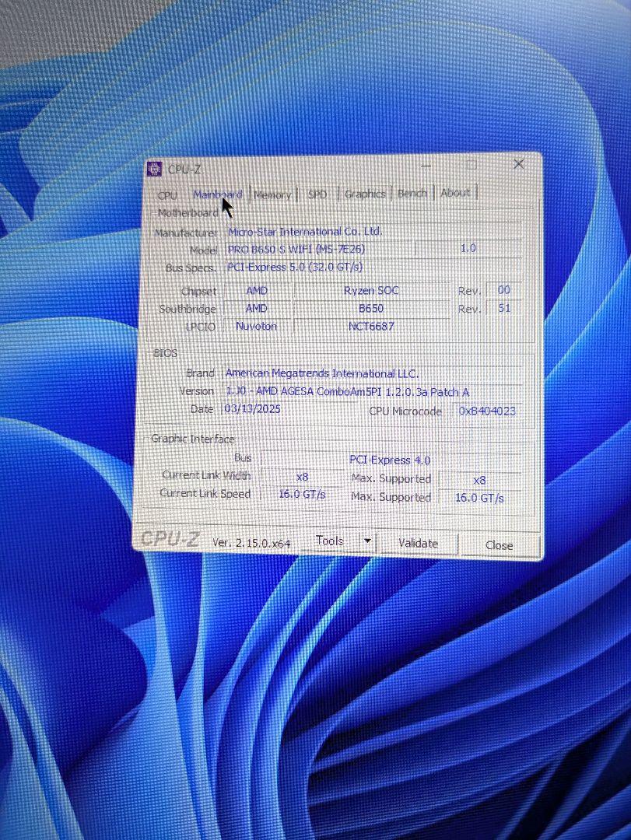Click the version text Ver. 2.15.0.x64
This screenshot has height=840, width=631.
[x=251, y=543]
